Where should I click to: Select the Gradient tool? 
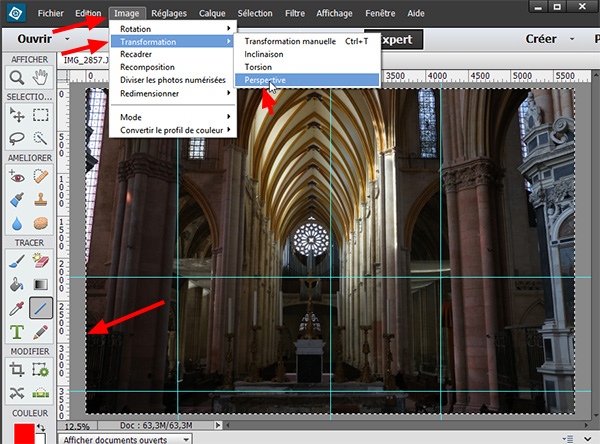pos(40,284)
